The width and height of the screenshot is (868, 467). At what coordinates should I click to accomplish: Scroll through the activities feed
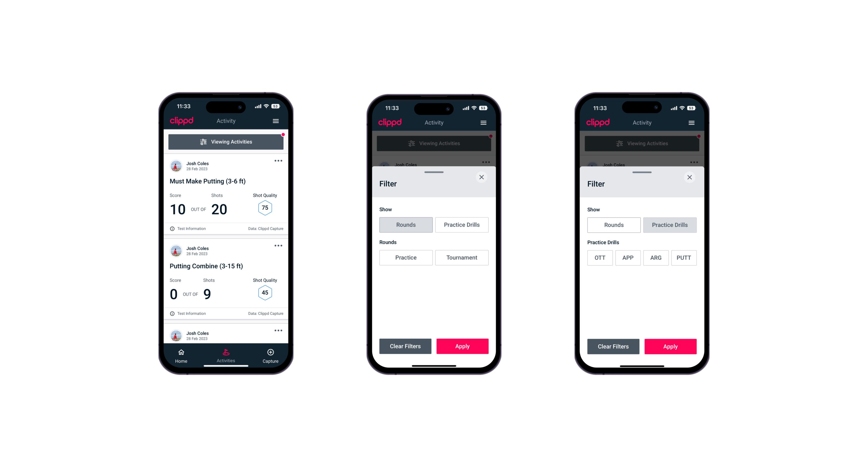click(227, 259)
